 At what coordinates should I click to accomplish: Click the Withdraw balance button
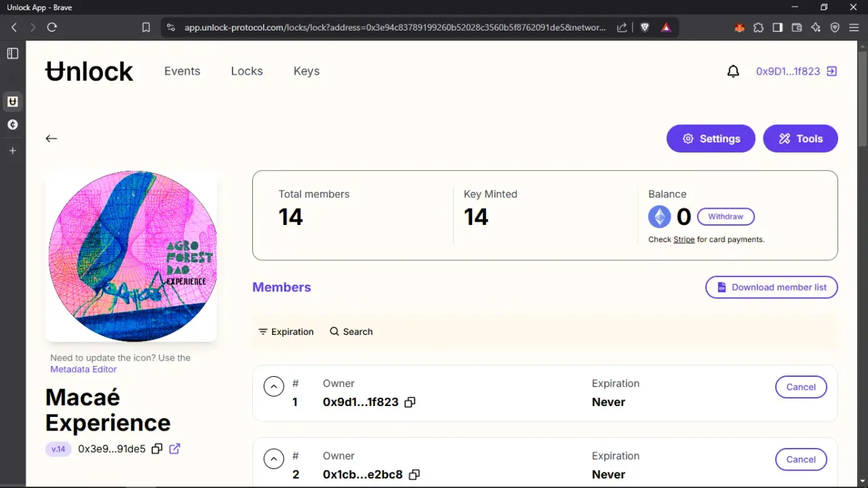coord(726,217)
